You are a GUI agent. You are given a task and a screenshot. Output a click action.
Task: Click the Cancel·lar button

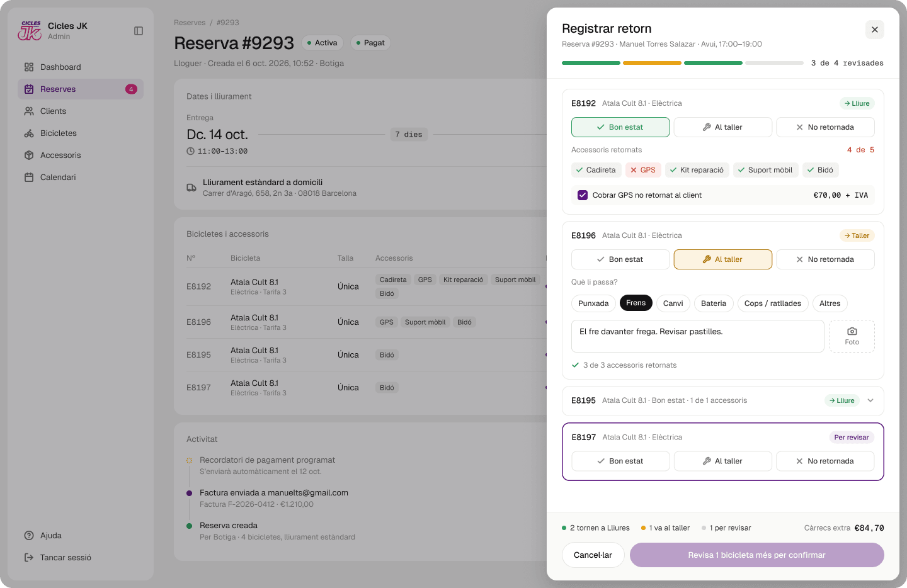click(593, 555)
